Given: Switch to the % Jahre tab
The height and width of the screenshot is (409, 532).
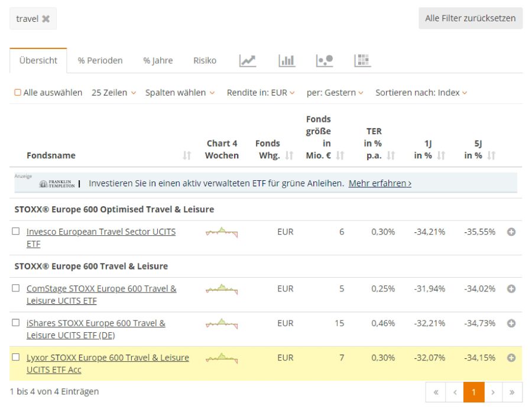Looking at the screenshot, I should pyautogui.click(x=158, y=61).
